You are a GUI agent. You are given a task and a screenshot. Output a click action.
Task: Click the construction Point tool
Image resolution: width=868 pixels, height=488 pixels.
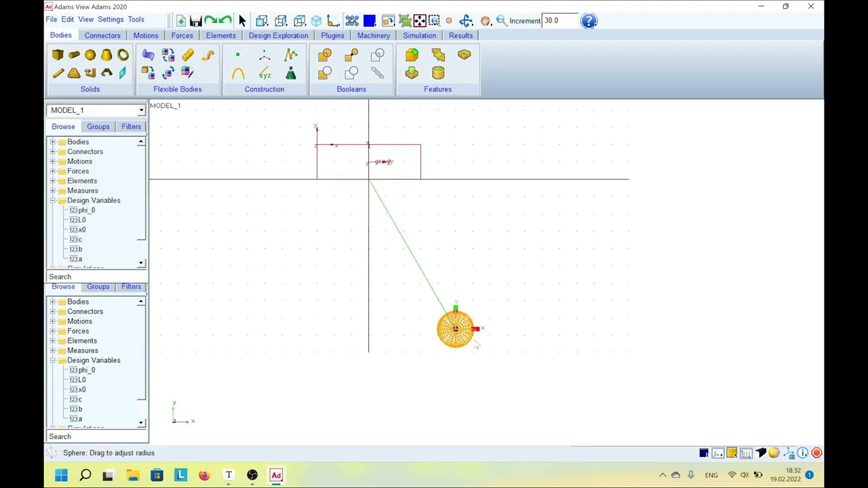[x=237, y=55]
